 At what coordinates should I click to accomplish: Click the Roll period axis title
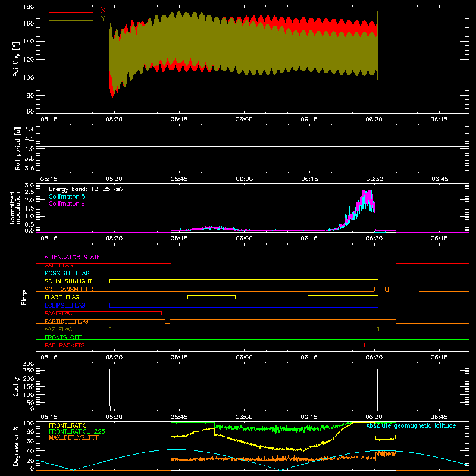pyautogui.click(x=18, y=148)
